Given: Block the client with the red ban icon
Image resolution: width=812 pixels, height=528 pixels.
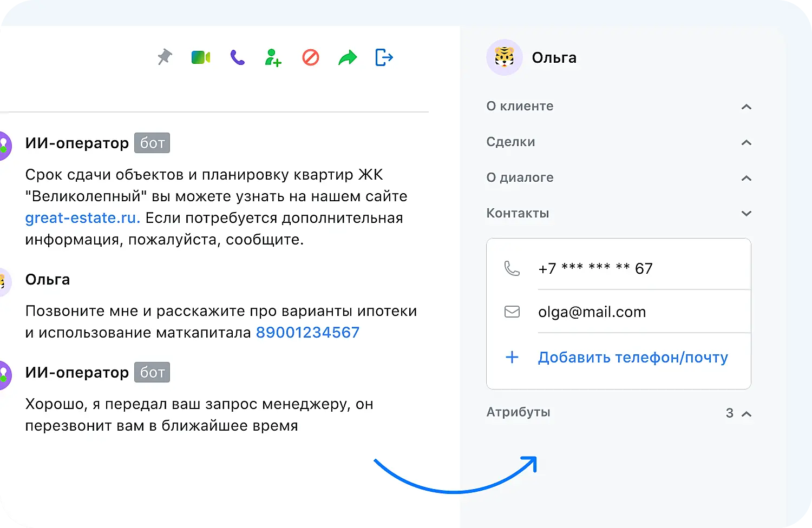Looking at the screenshot, I should point(310,57).
